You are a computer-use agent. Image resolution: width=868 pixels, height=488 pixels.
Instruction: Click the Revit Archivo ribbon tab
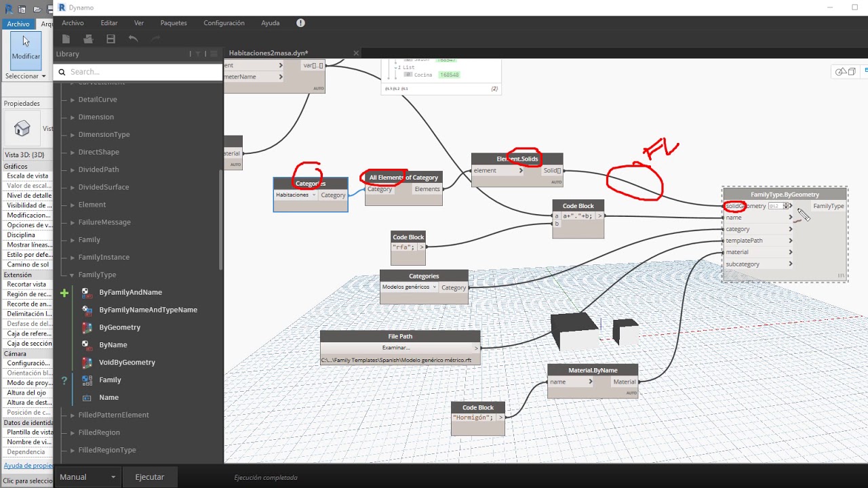pyautogui.click(x=18, y=24)
